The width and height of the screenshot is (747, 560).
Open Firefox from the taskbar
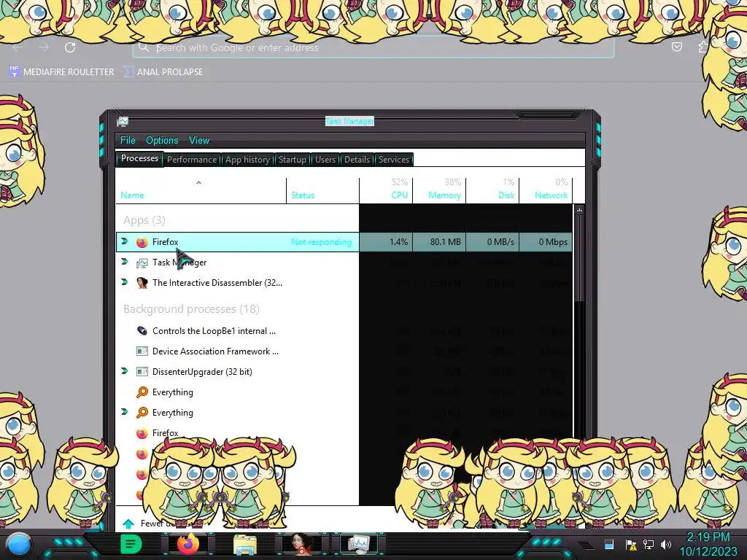(x=187, y=544)
